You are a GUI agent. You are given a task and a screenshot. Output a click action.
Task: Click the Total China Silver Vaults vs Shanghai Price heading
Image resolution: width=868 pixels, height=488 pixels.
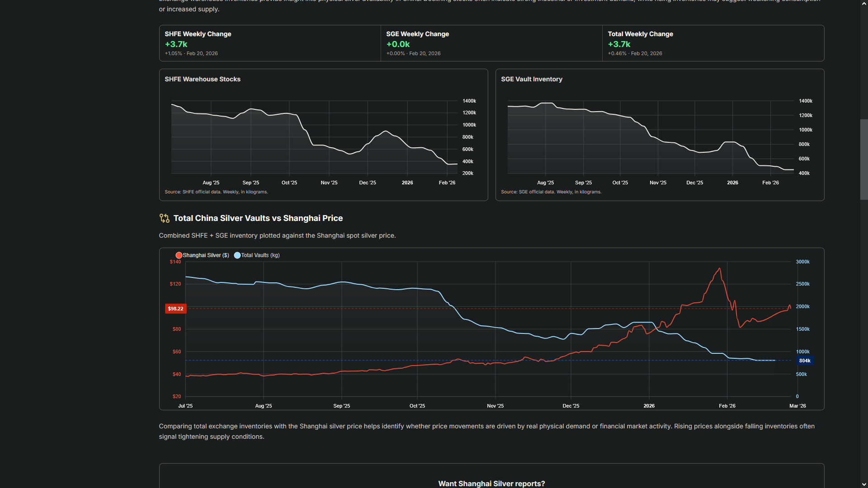tap(258, 218)
